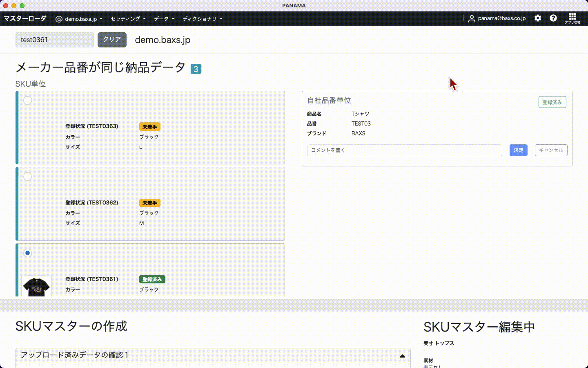588x368 pixels.
Task: Select the TEST0362 SKU radio button
Action: coord(27,177)
